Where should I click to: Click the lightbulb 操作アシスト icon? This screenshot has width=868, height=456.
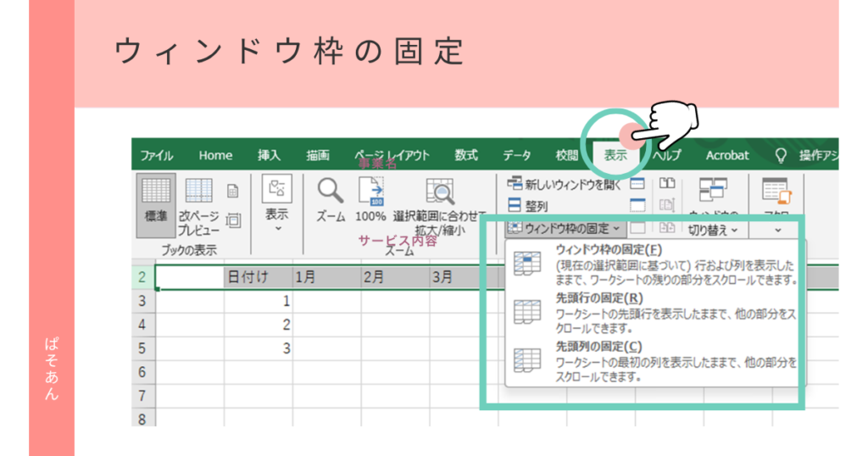[x=781, y=155]
